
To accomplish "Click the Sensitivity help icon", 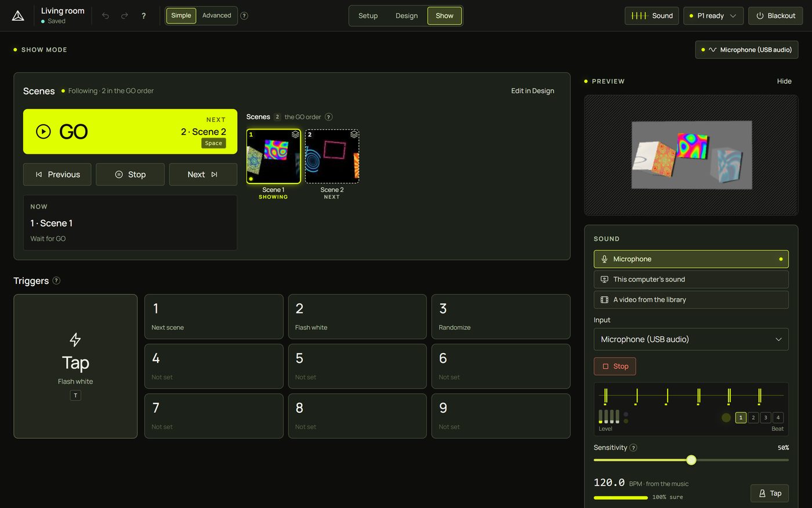I will 633,448.
